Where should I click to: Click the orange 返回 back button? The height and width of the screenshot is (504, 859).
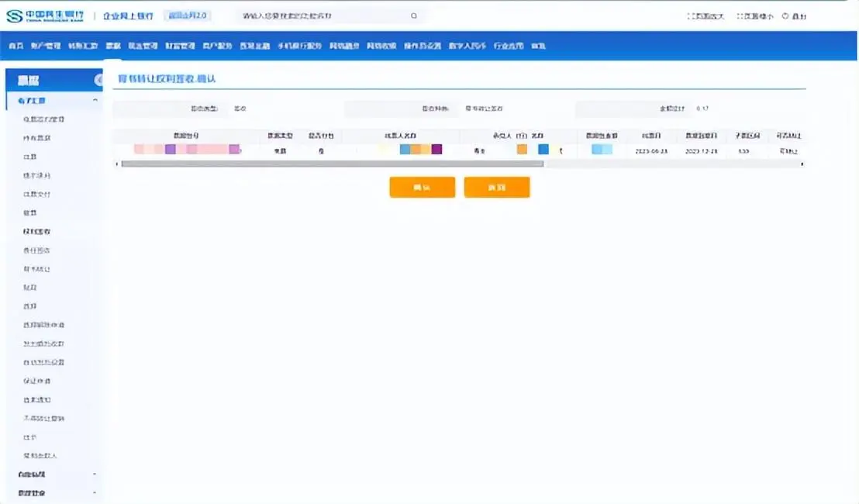[x=497, y=187]
